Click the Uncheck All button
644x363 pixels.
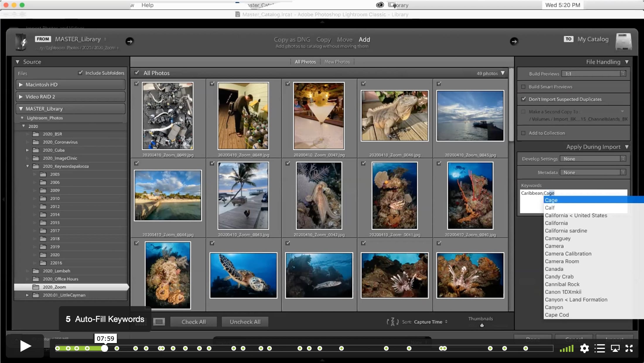[x=245, y=322]
